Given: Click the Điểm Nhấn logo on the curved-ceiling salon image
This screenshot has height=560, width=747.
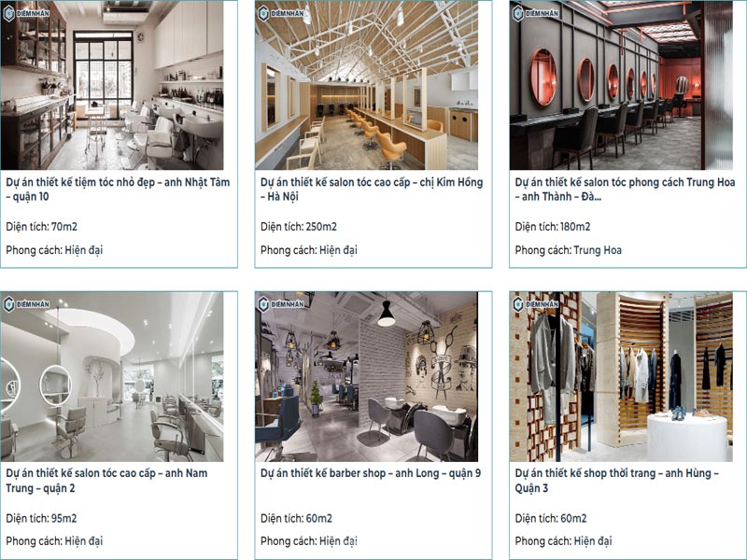Looking at the screenshot, I should click(x=26, y=304).
